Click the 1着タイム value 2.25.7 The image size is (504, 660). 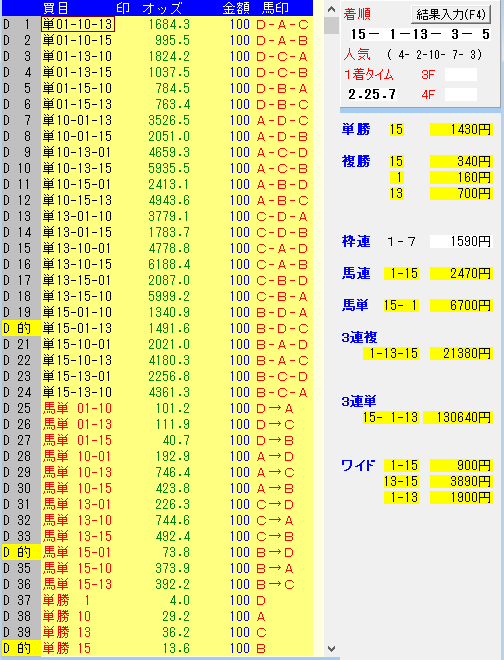(372, 94)
